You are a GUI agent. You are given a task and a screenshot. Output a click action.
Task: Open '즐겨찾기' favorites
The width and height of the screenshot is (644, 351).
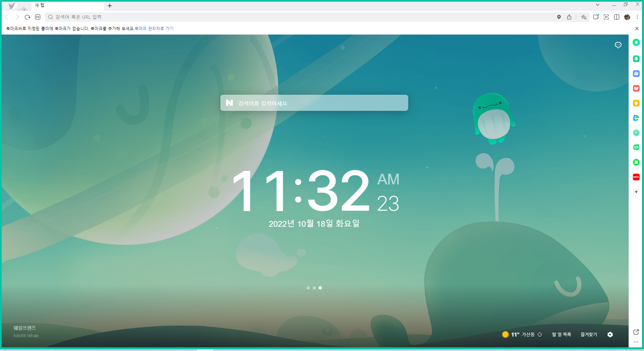tap(589, 335)
